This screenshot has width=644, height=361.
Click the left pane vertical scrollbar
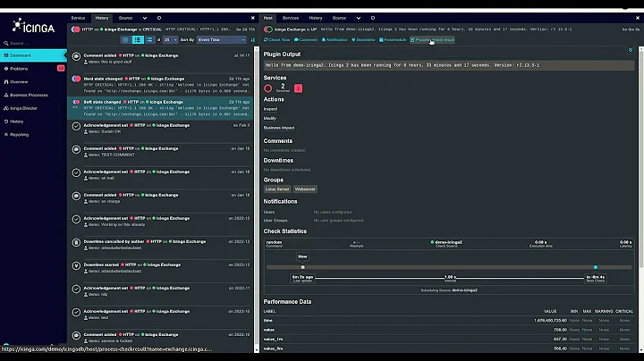tap(257, 199)
